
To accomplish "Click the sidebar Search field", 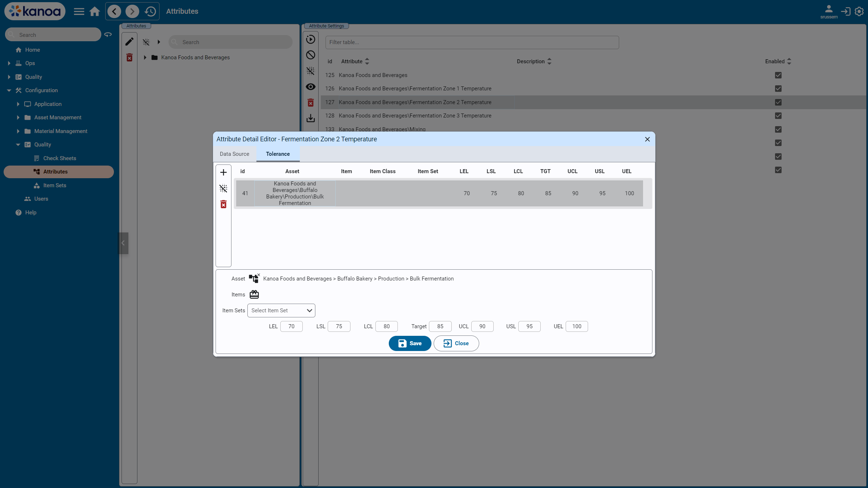I will (53, 35).
